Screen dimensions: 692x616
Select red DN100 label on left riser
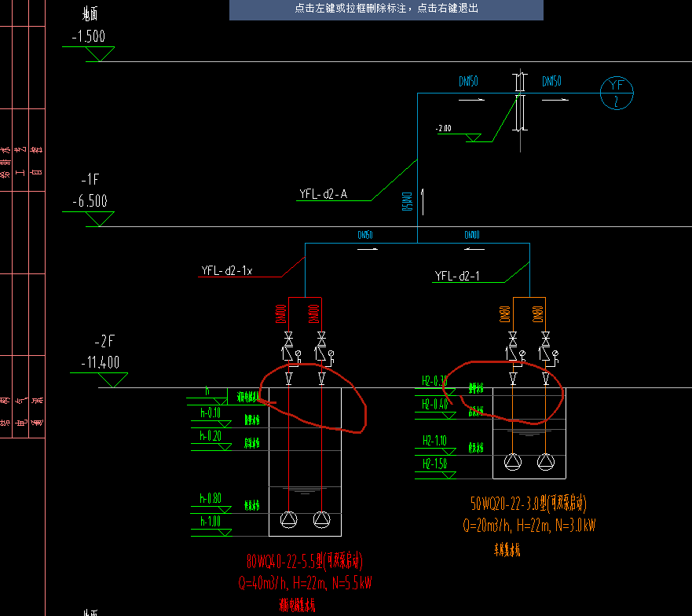[280, 314]
